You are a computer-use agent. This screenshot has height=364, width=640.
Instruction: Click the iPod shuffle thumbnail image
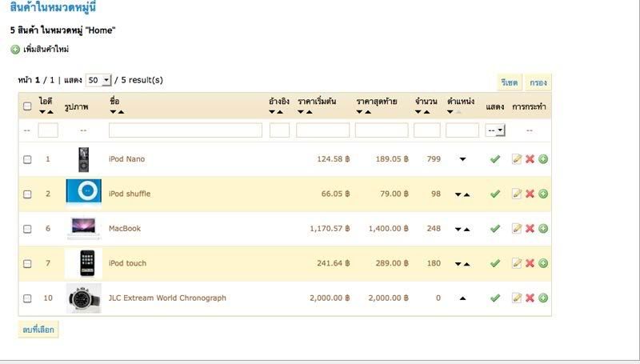84,192
